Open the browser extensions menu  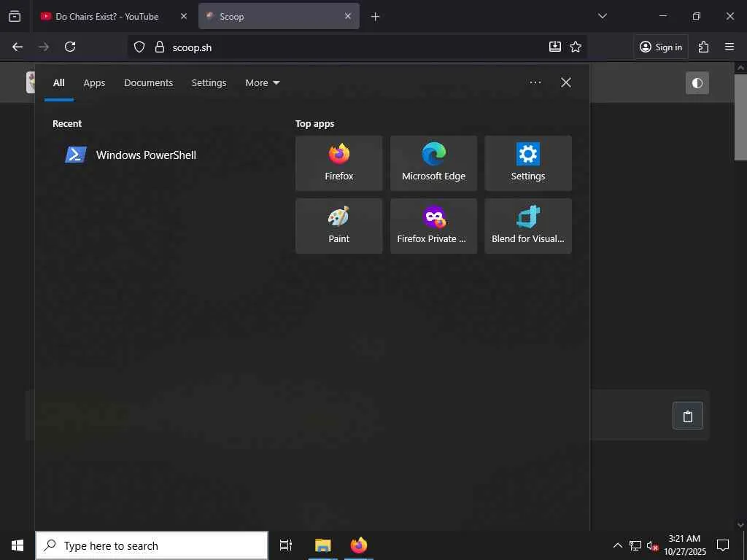coord(704,47)
